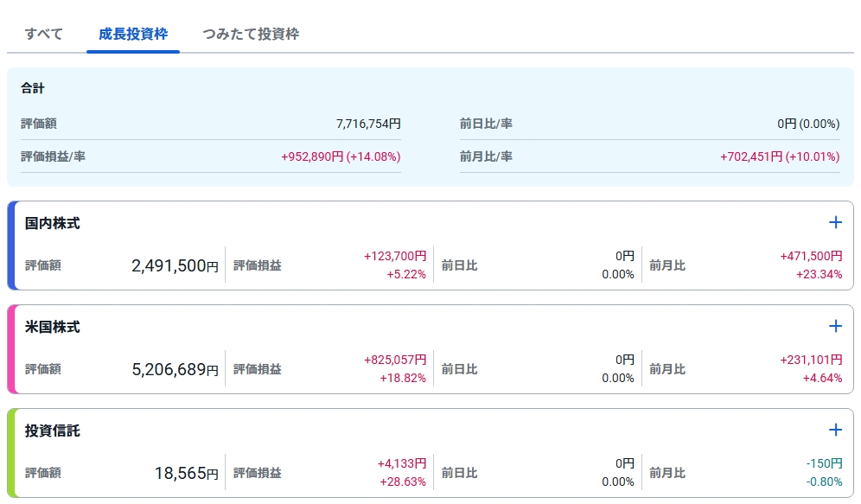Click the 合計 summary heading
The image size is (861, 504).
[x=33, y=88]
